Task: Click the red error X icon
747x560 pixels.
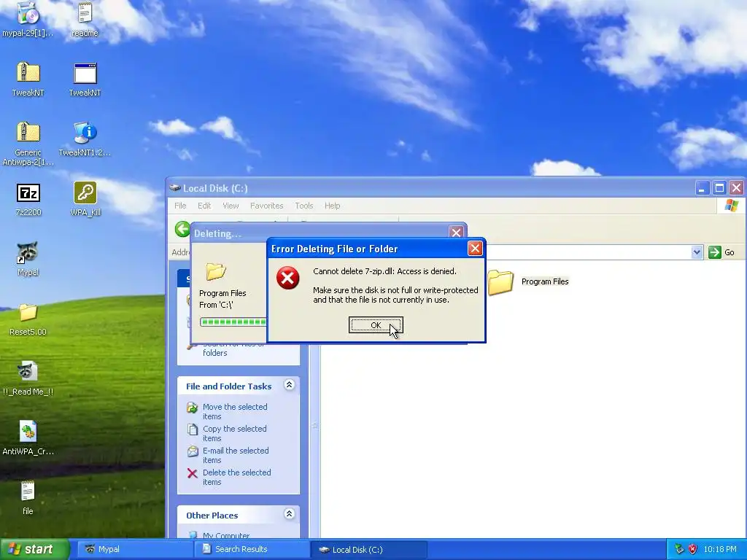Action: click(x=287, y=278)
